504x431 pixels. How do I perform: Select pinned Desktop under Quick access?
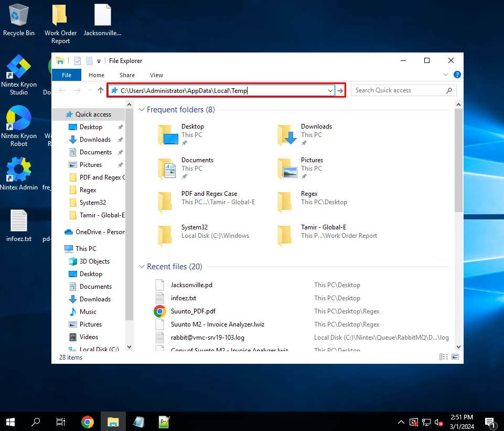coord(91,127)
